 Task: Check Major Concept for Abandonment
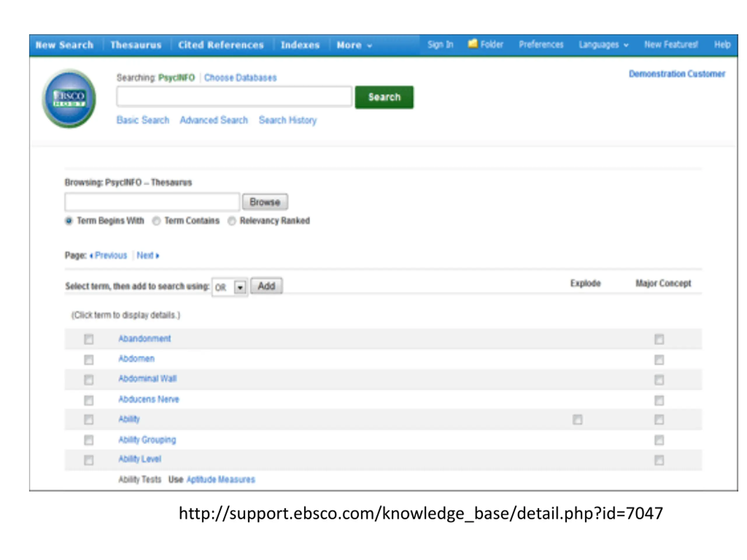[659, 339]
